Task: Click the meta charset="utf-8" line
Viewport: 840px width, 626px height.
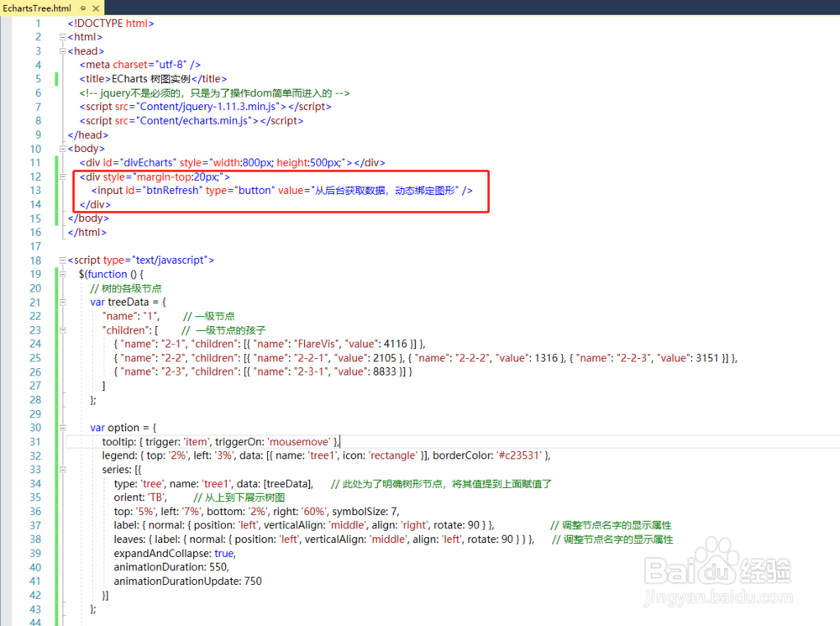Action: pos(140,65)
